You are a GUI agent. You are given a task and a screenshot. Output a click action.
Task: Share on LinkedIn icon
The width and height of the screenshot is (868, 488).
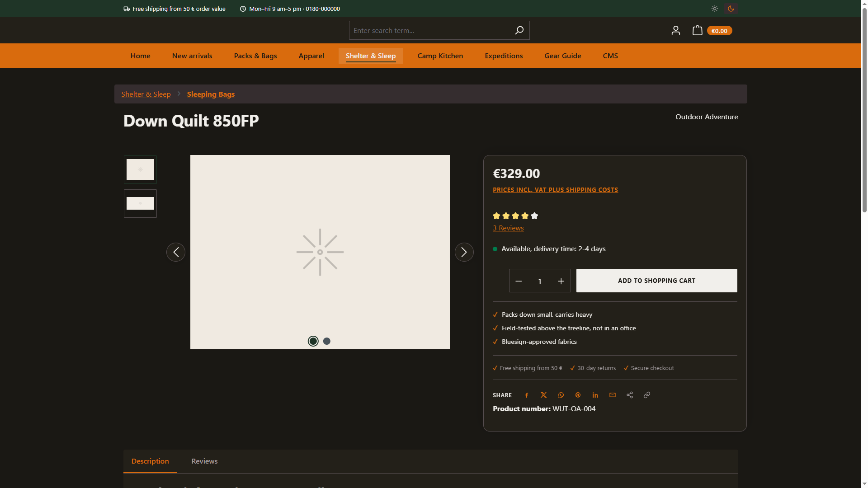[595, 395]
